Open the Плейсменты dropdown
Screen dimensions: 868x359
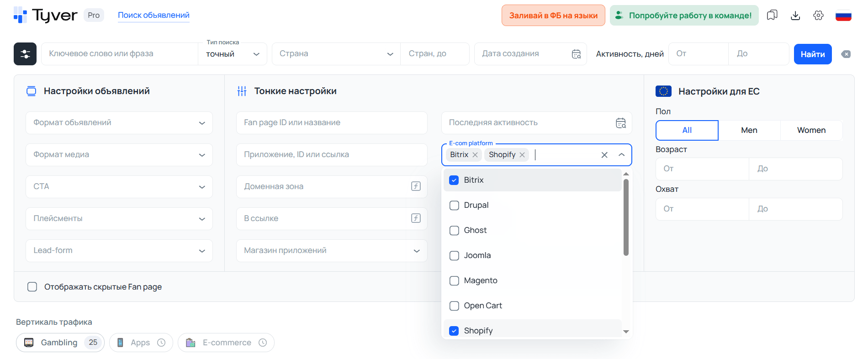[119, 219]
